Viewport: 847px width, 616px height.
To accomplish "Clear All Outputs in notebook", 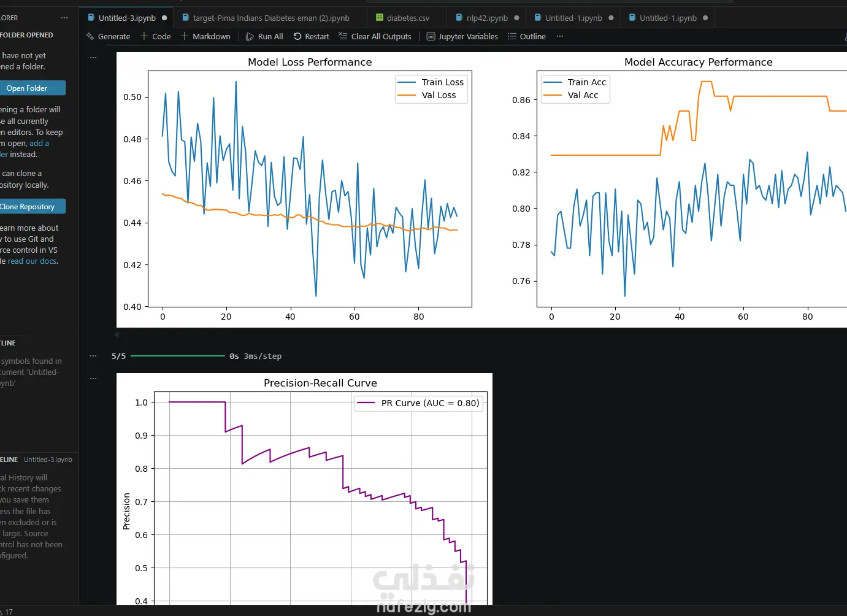I will click(x=375, y=36).
